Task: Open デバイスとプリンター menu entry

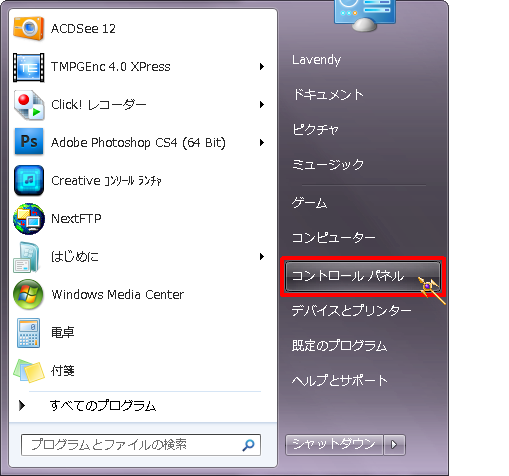Action: click(351, 311)
